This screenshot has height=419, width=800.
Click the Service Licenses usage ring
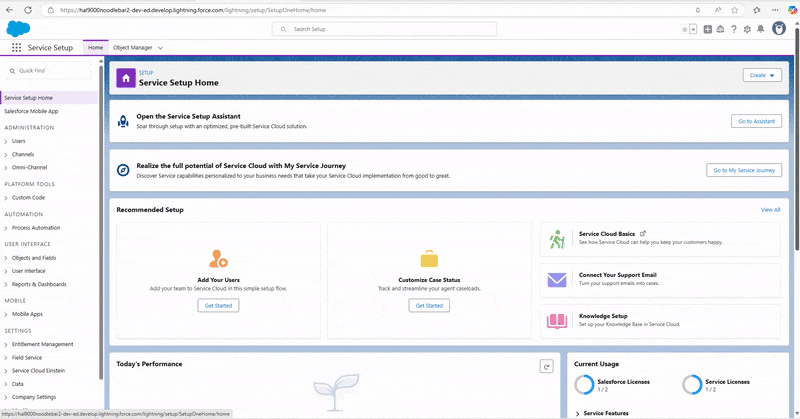coord(692,385)
